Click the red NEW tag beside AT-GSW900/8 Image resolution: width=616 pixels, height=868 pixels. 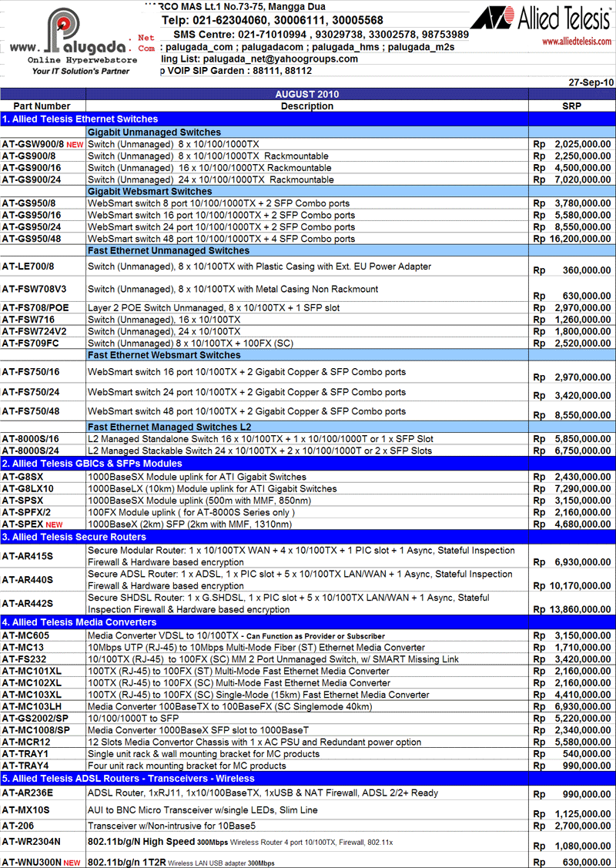pyautogui.click(x=75, y=145)
